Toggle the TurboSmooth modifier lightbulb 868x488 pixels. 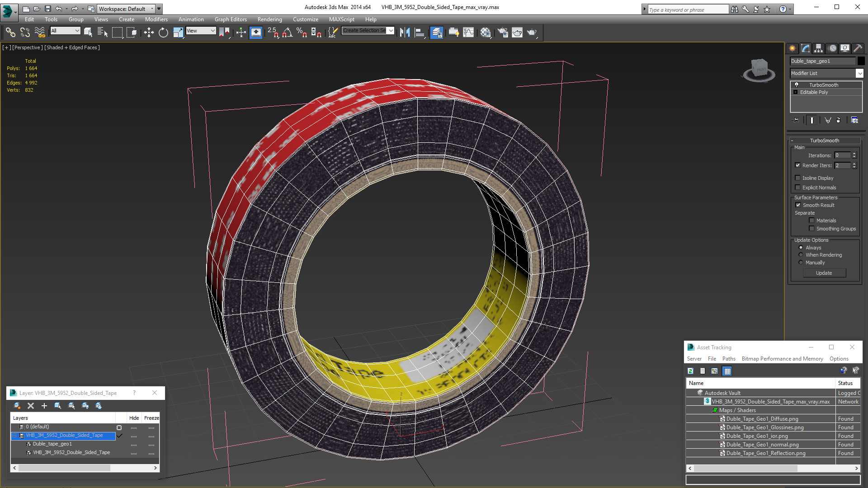[x=797, y=85]
